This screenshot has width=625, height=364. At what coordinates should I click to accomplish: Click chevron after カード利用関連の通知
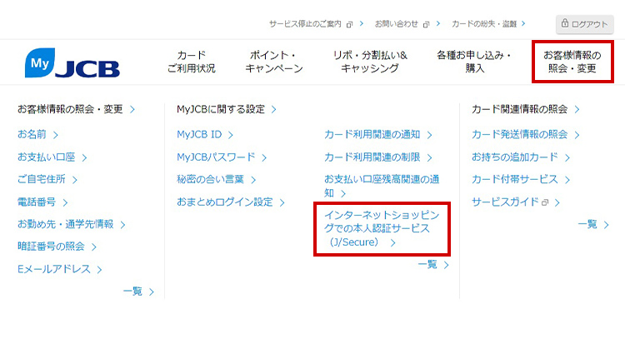click(x=430, y=136)
